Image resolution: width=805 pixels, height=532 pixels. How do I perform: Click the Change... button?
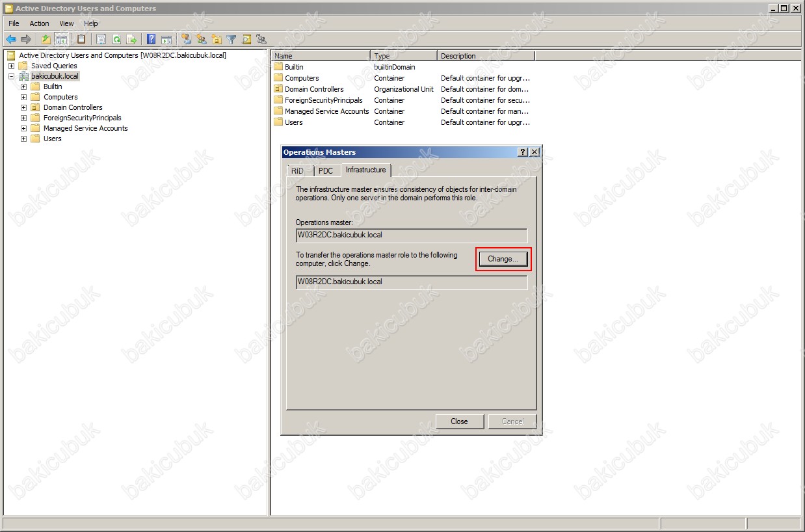(503, 259)
